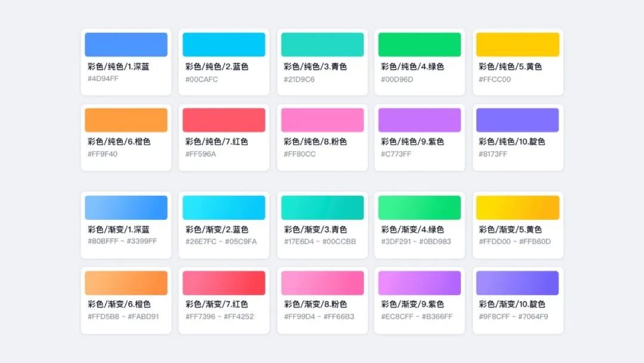The height and width of the screenshot is (363, 644).
Task: Click the cyan gradient swatch #17E6D4
Action: click(x=322, y=207)
